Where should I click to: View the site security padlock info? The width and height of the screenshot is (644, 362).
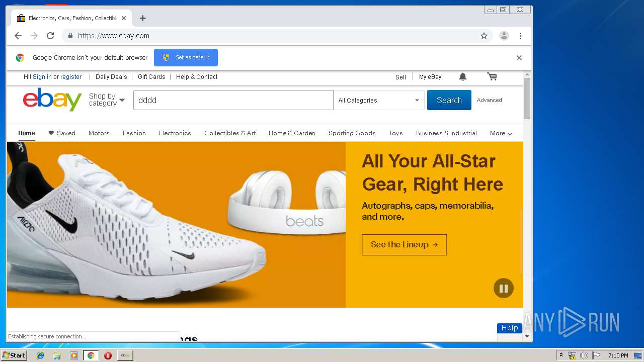click(70, 36)
